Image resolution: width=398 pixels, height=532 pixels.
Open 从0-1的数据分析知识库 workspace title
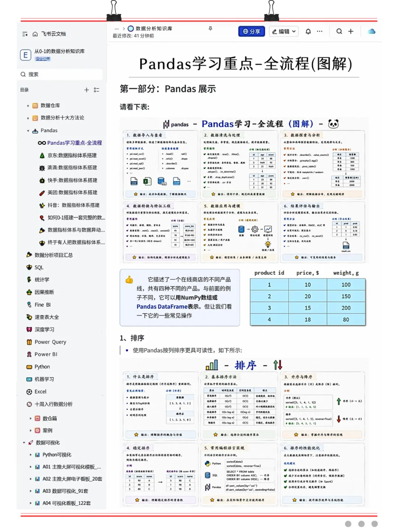(x=59, y=51)
